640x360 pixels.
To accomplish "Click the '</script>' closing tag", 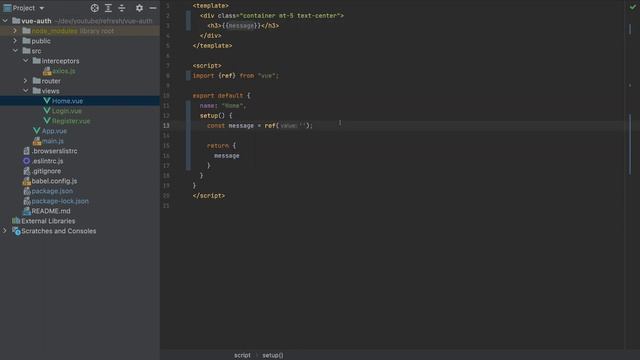I will pyautogui.click(x=209, y=196).
